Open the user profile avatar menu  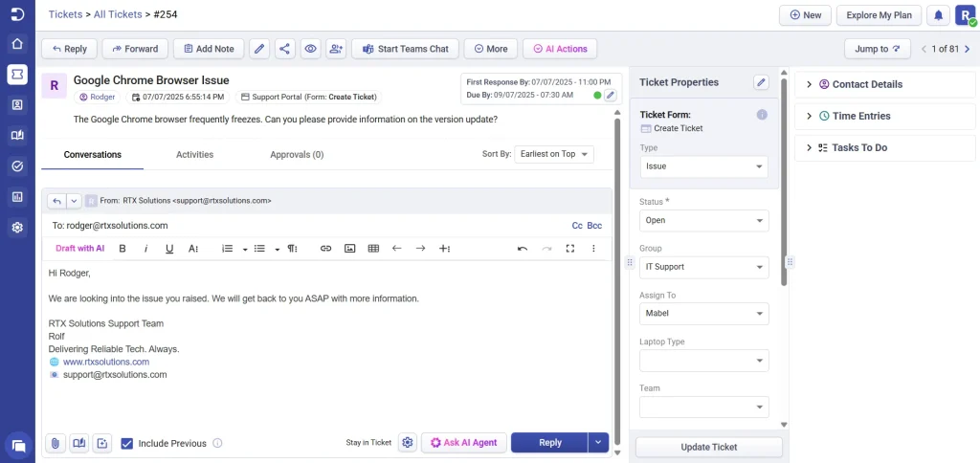coord(965,15)
